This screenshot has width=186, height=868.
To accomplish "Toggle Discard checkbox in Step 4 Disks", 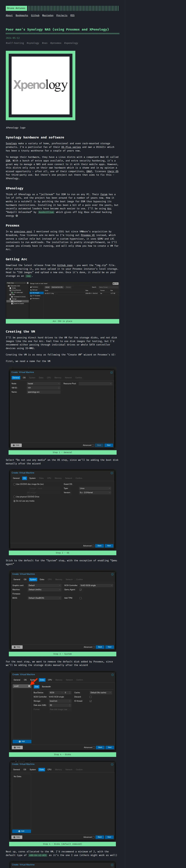I will (x=91, y=697).
